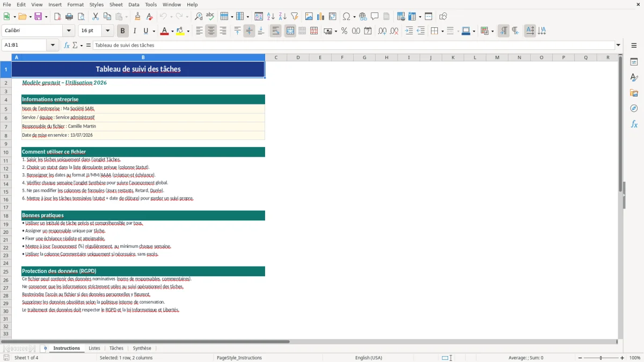Click the Print icon

[69, 17]
